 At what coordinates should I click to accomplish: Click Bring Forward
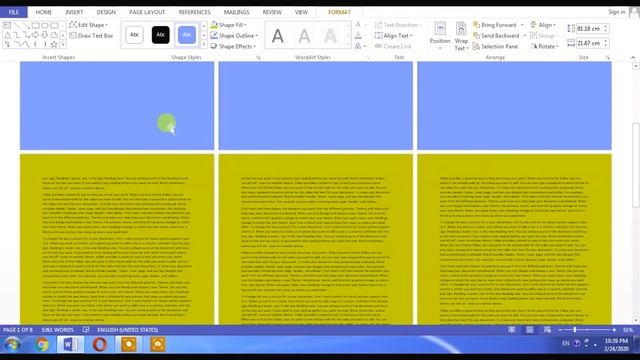[x=495, y=25]
